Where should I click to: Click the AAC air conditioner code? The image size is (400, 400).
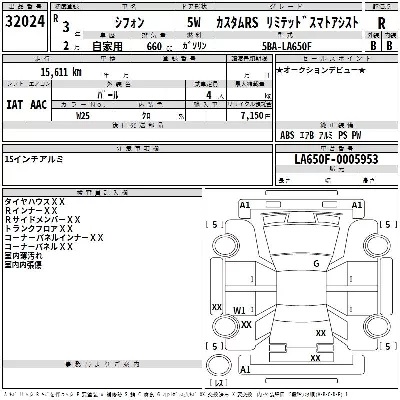[38, 105]
